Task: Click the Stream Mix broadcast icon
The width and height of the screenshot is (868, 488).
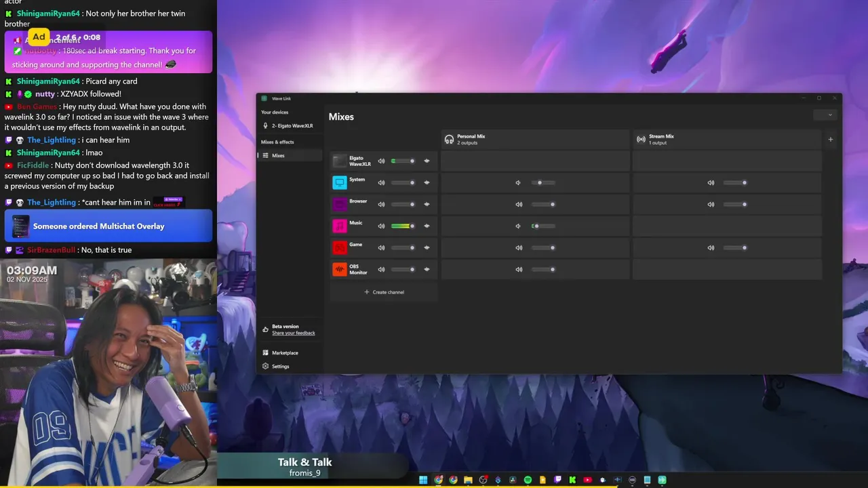Action: point(641,139)
